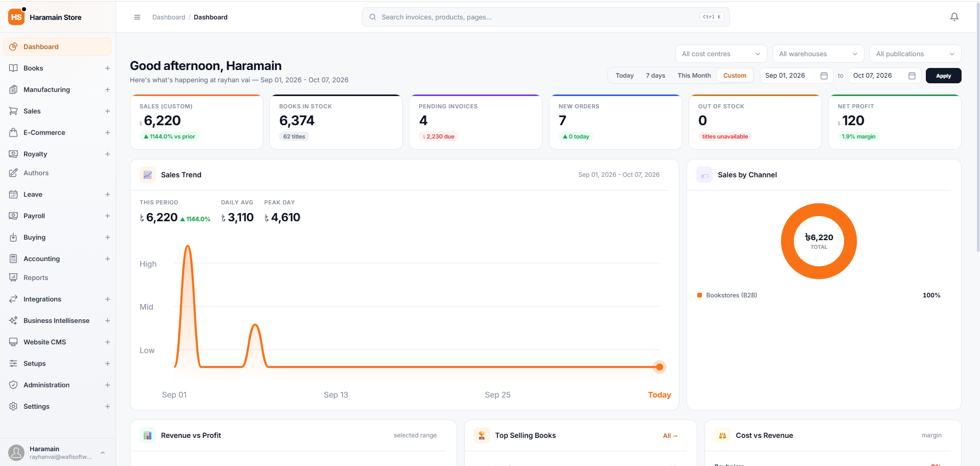This screenshot has width=980, height=466.
Task: Click the Sep 01, 2026 start date field
Action: [796, 76]
